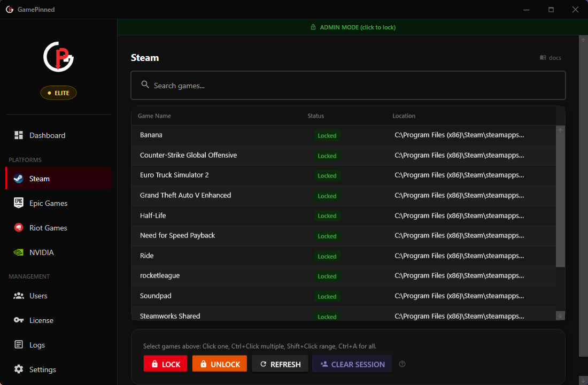The width and height of the screenshot is (588, 385).
Task: Click the page scrollbar down arrow at bottom
Action: tap(583, 381)
